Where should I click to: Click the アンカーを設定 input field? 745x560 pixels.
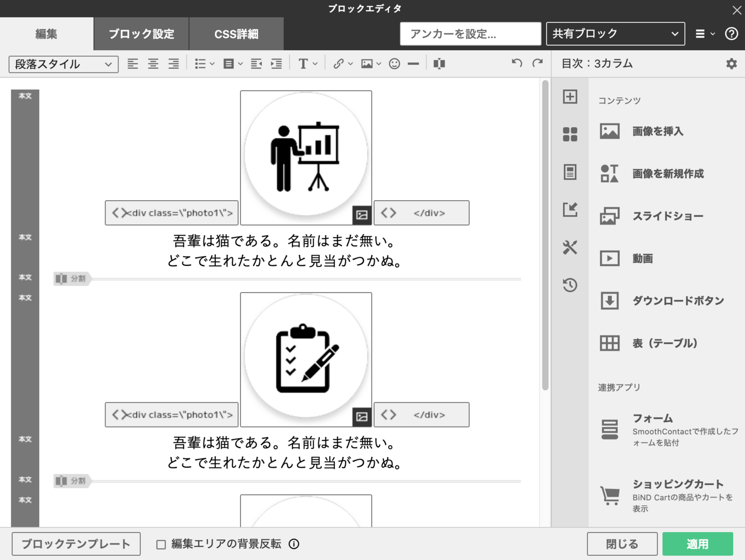click(470, 34)
